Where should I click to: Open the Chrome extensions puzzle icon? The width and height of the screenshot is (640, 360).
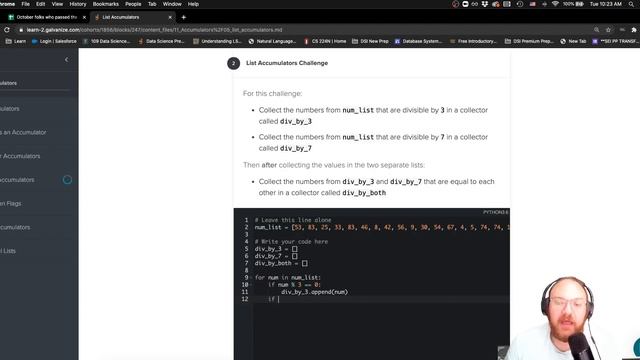[x=633, y=30]
